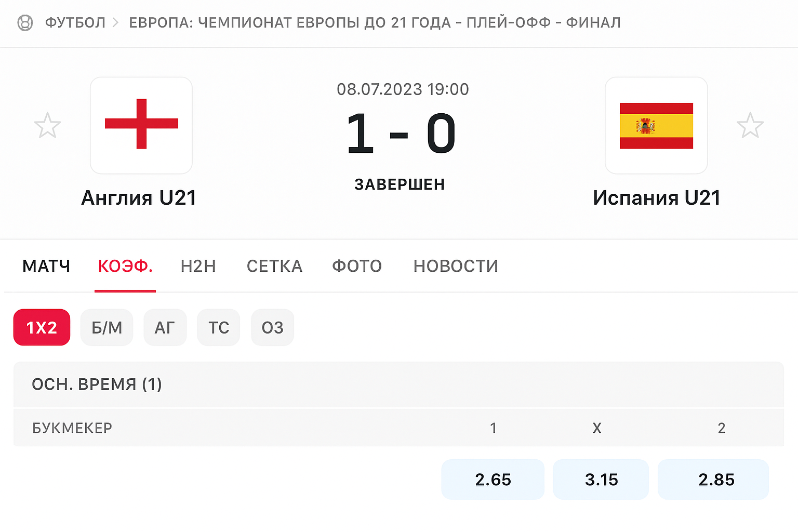Enable the 1X2 odds filter
The image size is (798, 532).
tap(42, 327)
